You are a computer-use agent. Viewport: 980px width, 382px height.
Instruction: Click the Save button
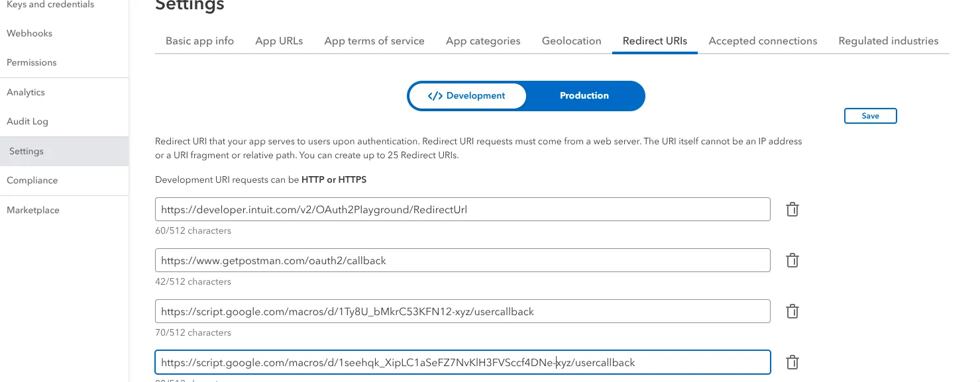tap(870, 116)
